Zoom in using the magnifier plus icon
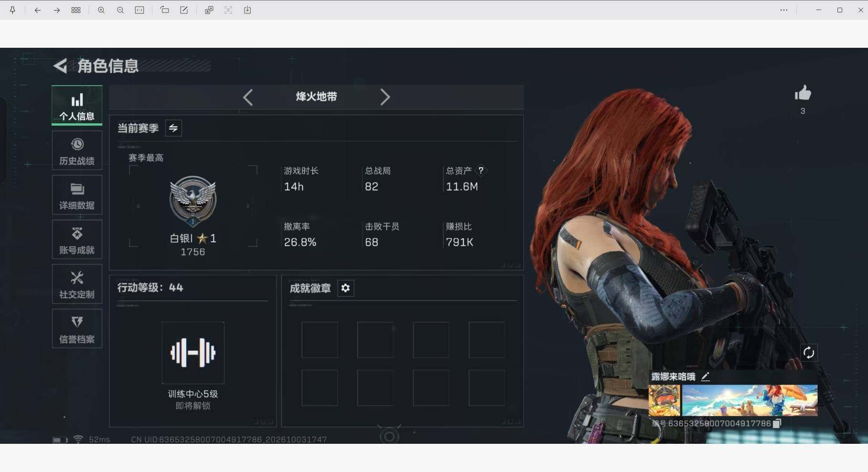Image resolution: width=868 pixels, height=472 pixels. pyautogui.click(x=101, y=10)
